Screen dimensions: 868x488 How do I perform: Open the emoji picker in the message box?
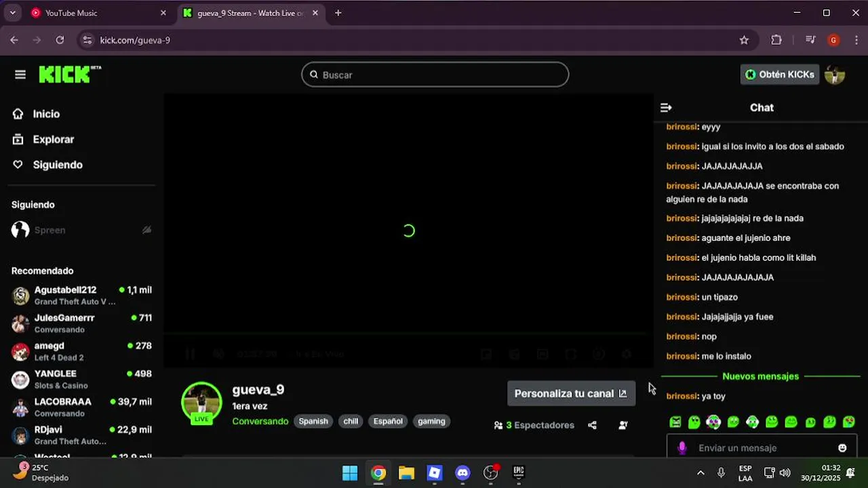coord(842,448)
